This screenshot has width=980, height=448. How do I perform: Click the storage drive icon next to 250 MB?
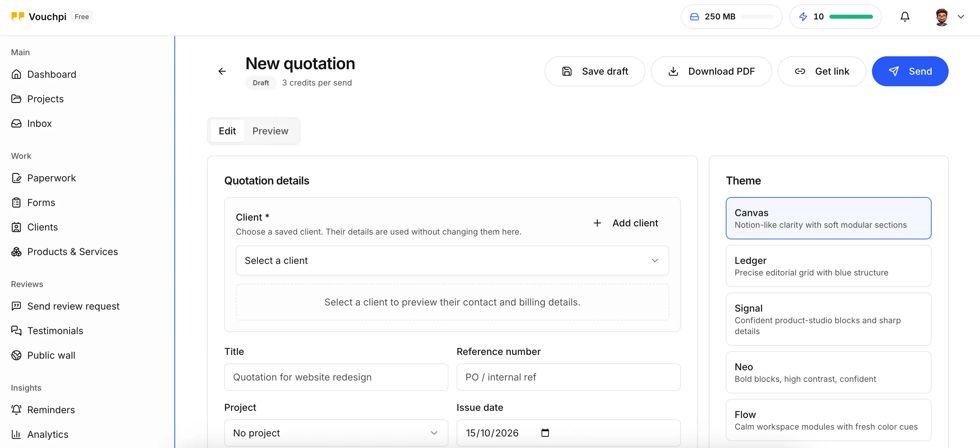click(694, 17)
